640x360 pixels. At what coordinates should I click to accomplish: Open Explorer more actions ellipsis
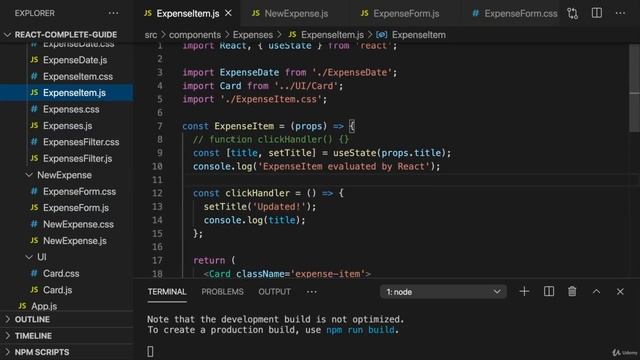coord(113,13)
